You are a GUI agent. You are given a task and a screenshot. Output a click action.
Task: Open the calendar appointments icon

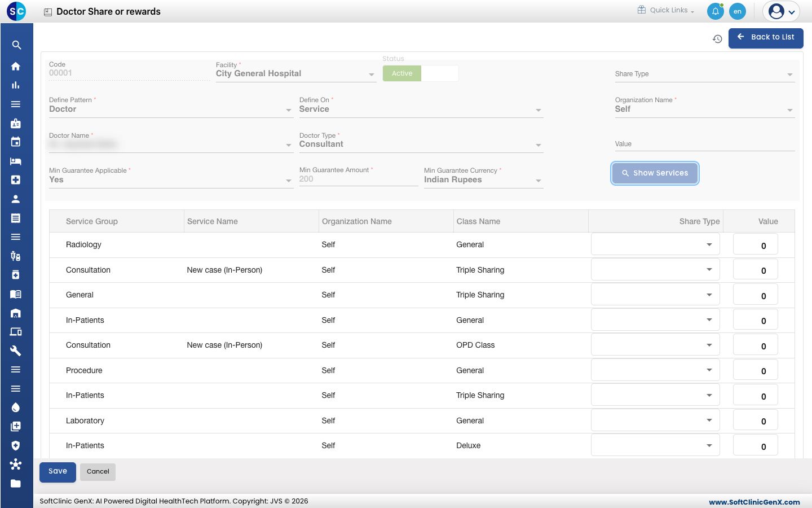[x=16, y=142]
